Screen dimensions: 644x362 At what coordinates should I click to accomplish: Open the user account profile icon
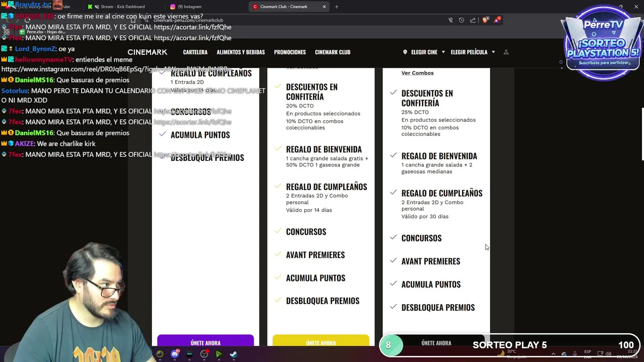pyautogui.click(x=506, y=52)
